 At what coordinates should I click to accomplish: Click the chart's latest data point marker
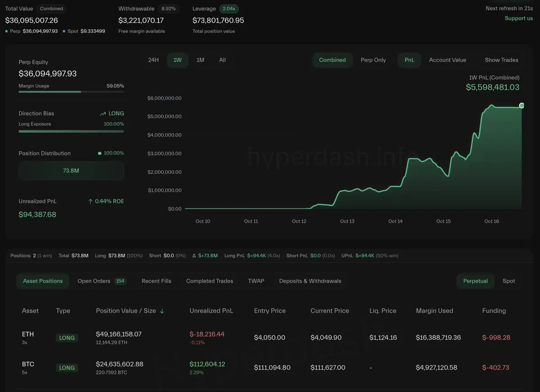[x=522, y=106]
